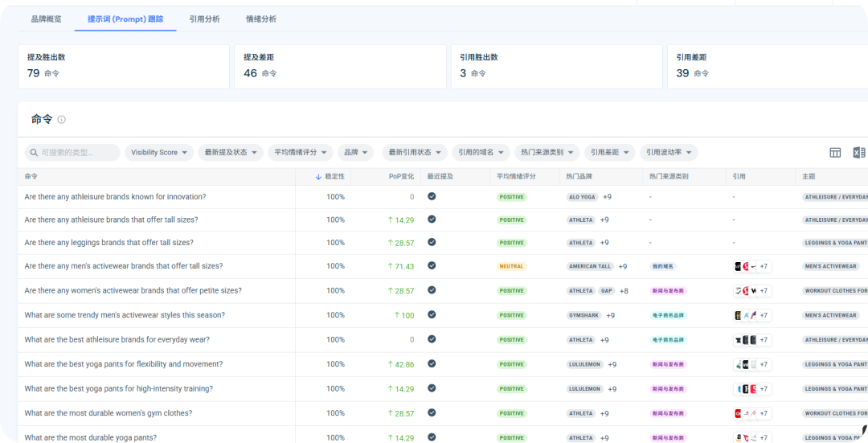Image resolution: width=868 pixels, height=443 pixels.
Task: Click check icon in trendy men's styles row
Action: [x=432, y=314]
